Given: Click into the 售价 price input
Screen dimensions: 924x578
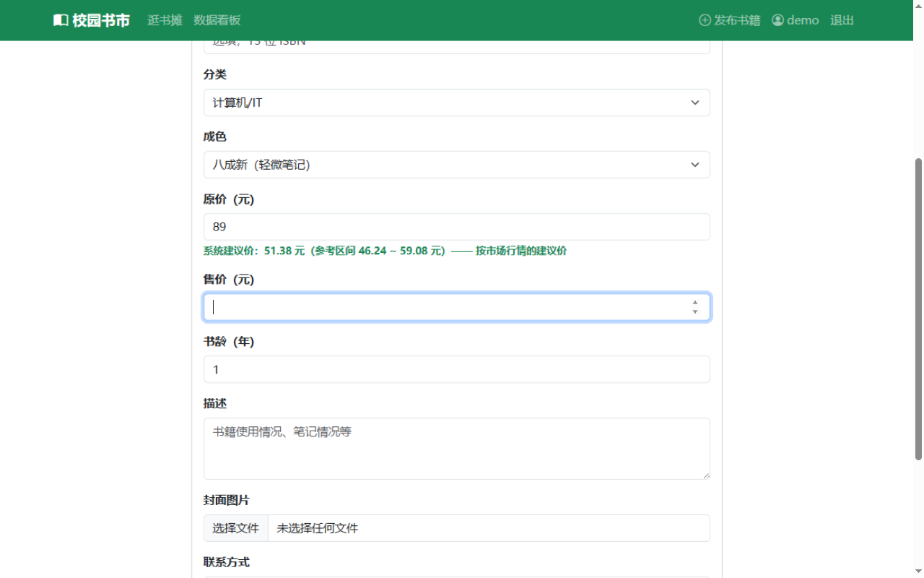Looking at the screenshot, I should pyautogui.click(x=456, y=307).
